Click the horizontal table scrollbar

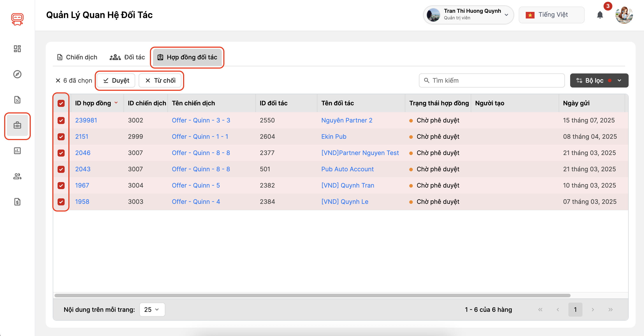tap(313, 296)
